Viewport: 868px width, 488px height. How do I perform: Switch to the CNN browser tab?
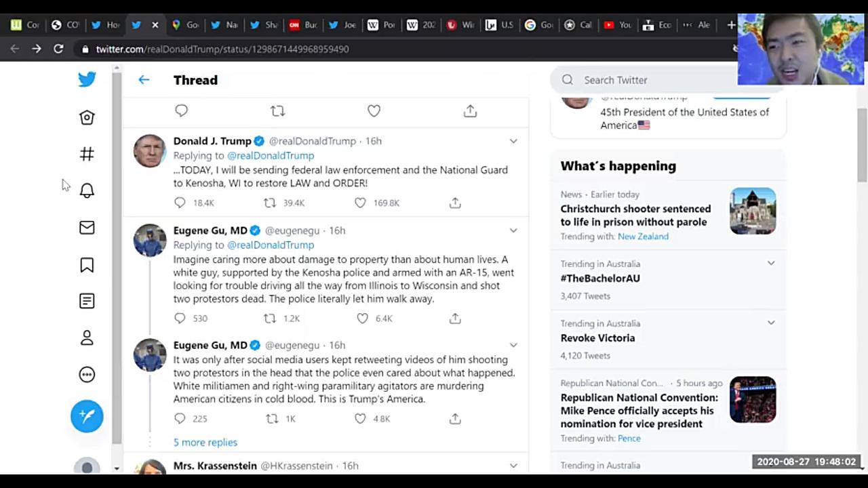(x=302, y=25)
